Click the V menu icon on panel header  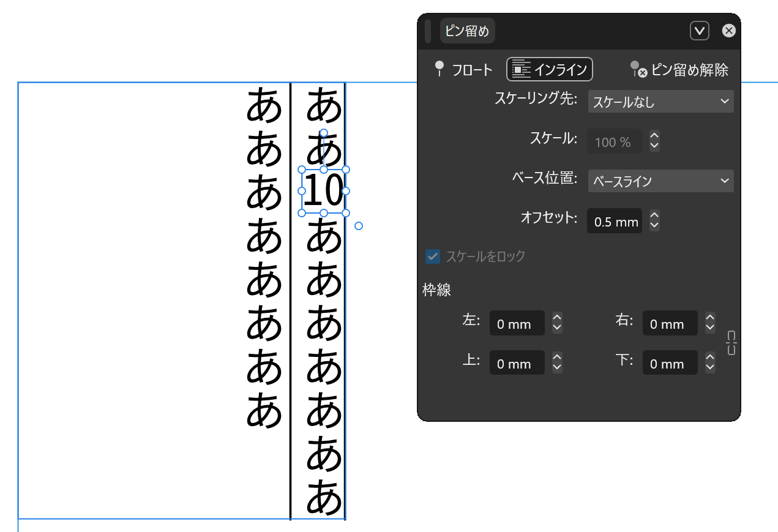tap(700, 30)
